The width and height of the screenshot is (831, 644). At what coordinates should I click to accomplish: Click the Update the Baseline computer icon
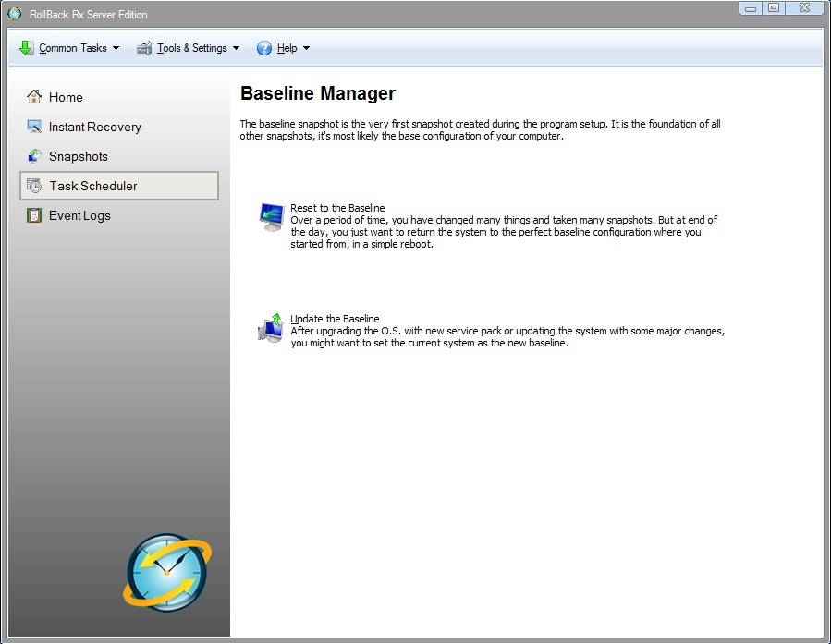pos(272,328)
